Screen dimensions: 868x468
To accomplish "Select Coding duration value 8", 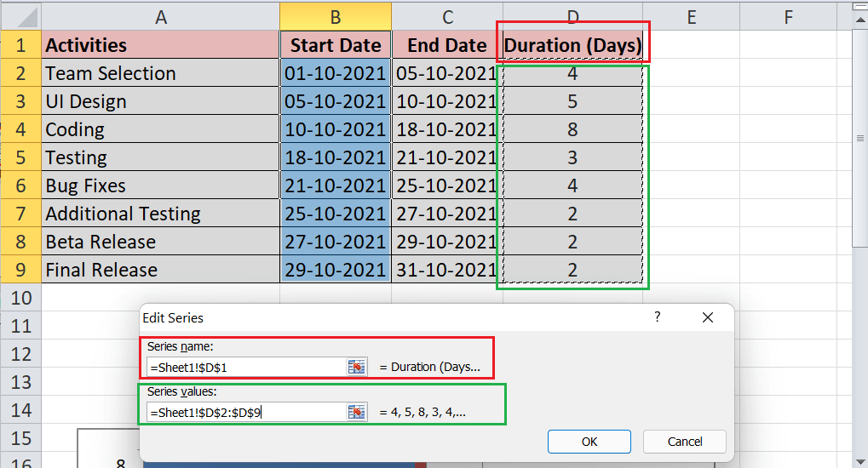I will (573, 128).
